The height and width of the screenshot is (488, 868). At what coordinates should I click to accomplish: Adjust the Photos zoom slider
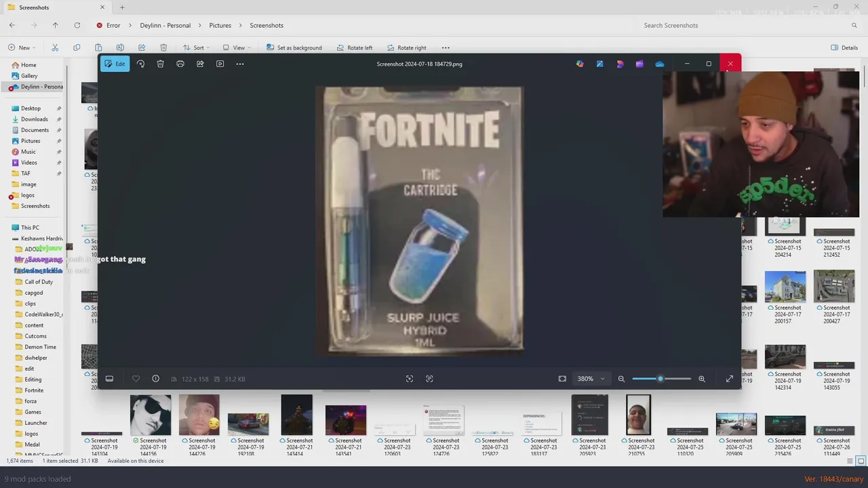pos(661,379)
